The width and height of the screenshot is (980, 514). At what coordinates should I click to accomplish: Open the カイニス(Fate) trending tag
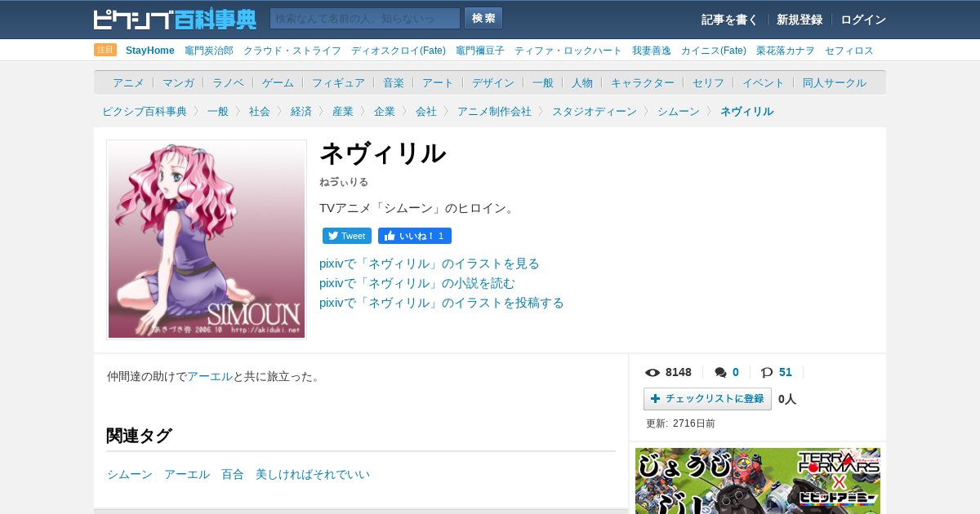pos(714,51)
